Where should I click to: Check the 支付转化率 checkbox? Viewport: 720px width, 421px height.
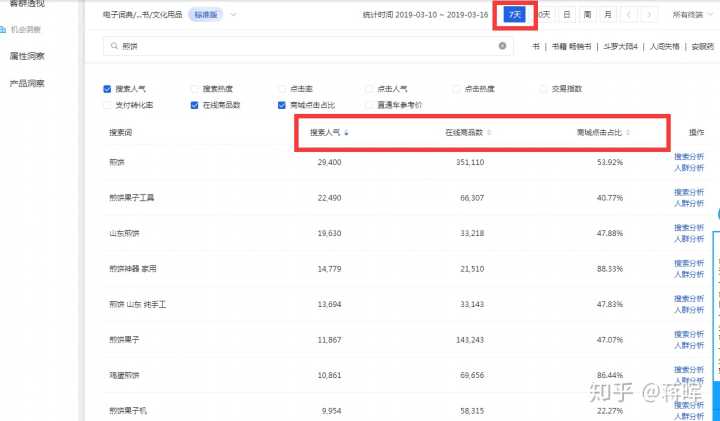click(107, 104)
